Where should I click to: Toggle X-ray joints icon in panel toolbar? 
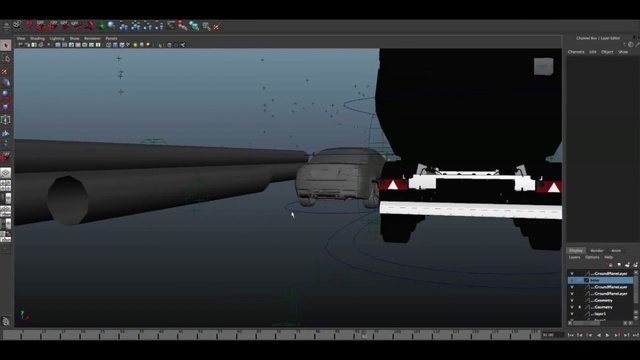[x=183, y=45]
